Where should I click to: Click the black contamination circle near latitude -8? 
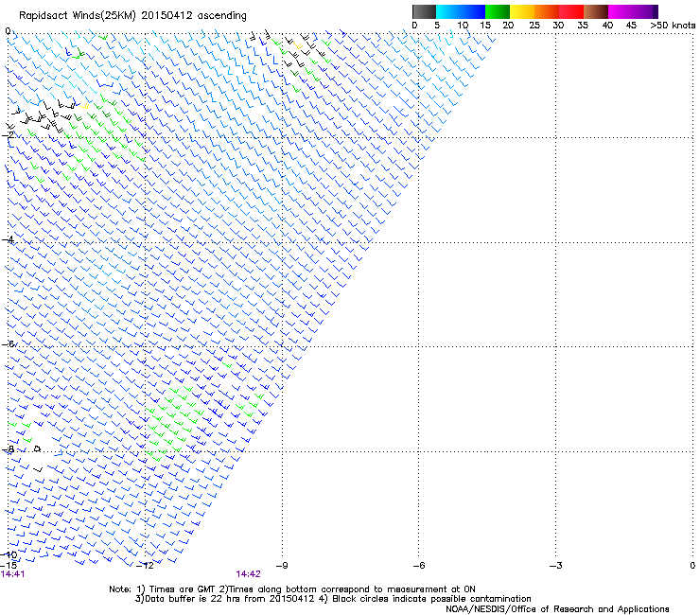coord(38,448)
